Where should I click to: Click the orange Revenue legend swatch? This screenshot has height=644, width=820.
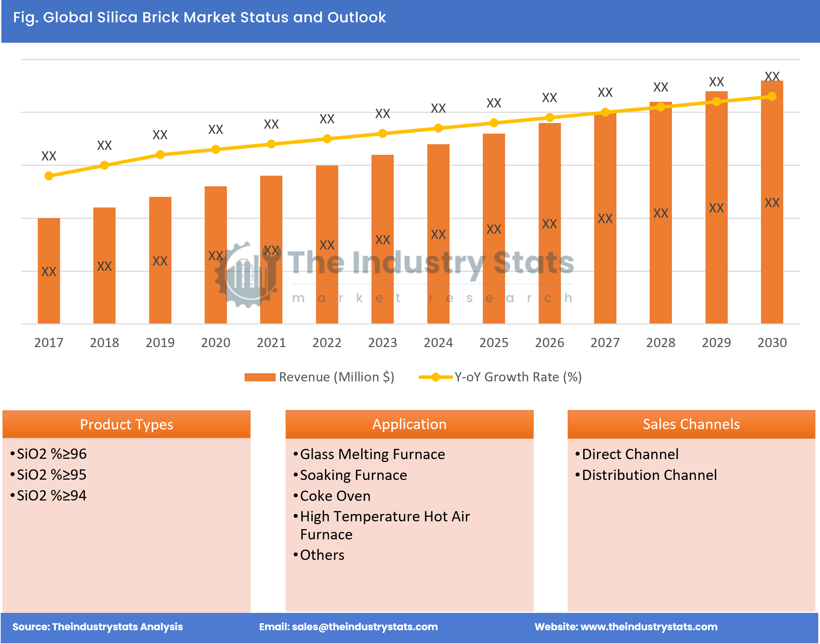[x=260, y=377]
